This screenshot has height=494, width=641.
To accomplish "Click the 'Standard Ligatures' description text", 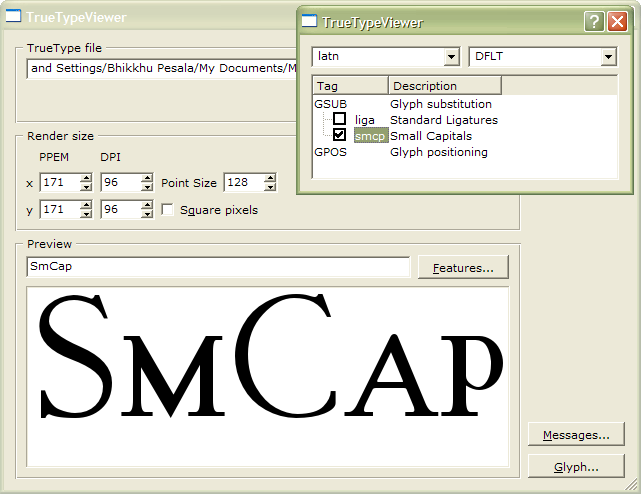I will point(444,120).
